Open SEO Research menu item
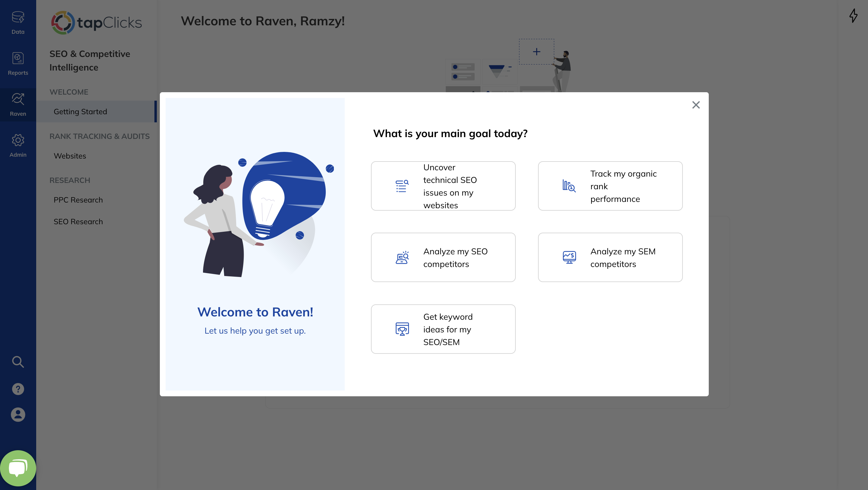 pos(78,221)
